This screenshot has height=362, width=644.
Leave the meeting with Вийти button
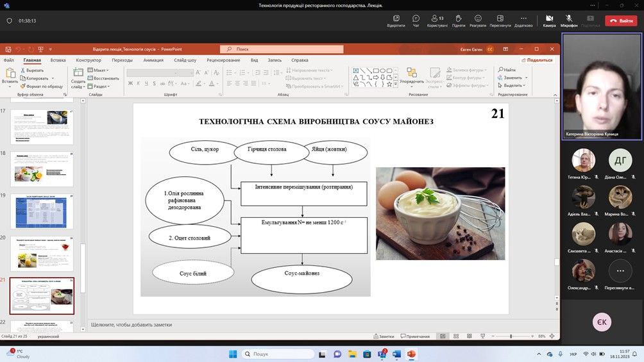(x=621, y=21)
